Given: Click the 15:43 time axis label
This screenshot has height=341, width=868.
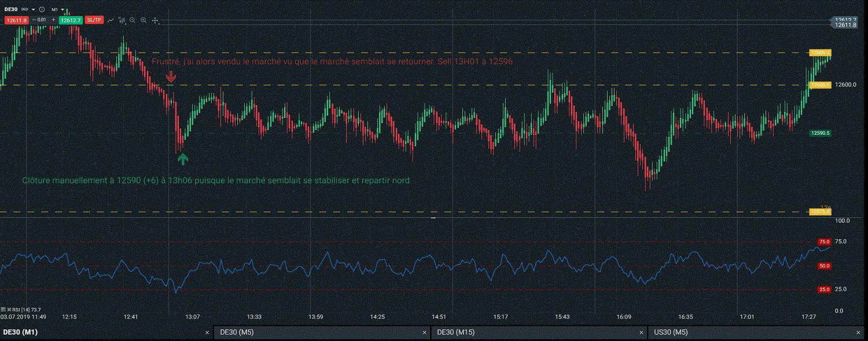Looking at the screenshot, I should [x=562, y=317].
